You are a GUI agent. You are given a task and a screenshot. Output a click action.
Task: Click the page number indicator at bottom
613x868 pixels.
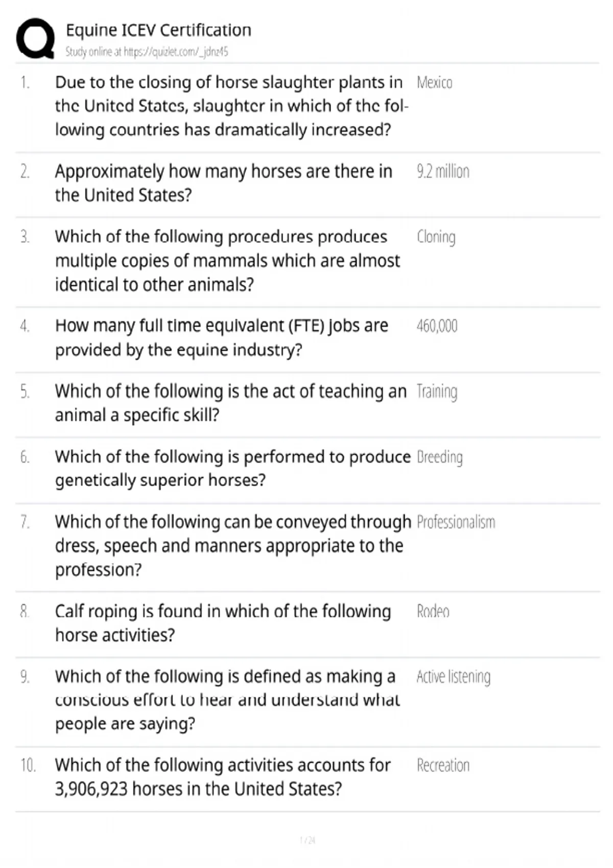[x=308, y=840]
